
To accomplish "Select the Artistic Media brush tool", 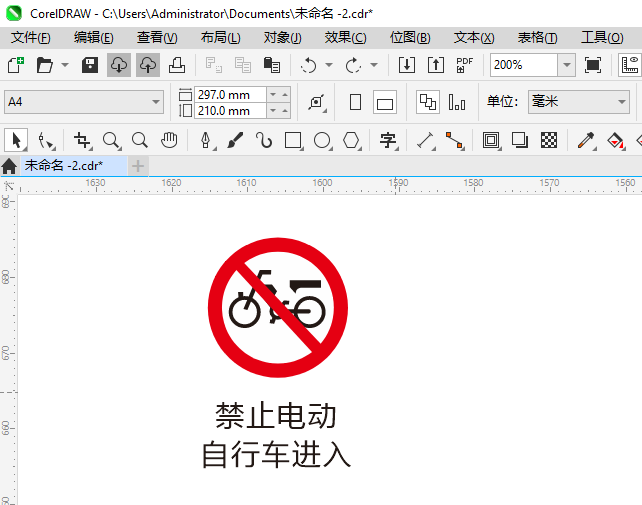I will 235,140.
